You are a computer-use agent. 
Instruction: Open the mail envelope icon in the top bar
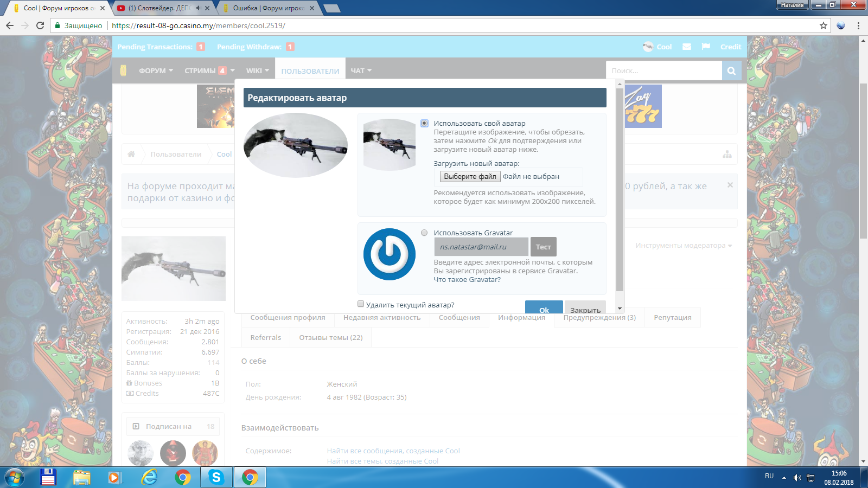(687, 47)
